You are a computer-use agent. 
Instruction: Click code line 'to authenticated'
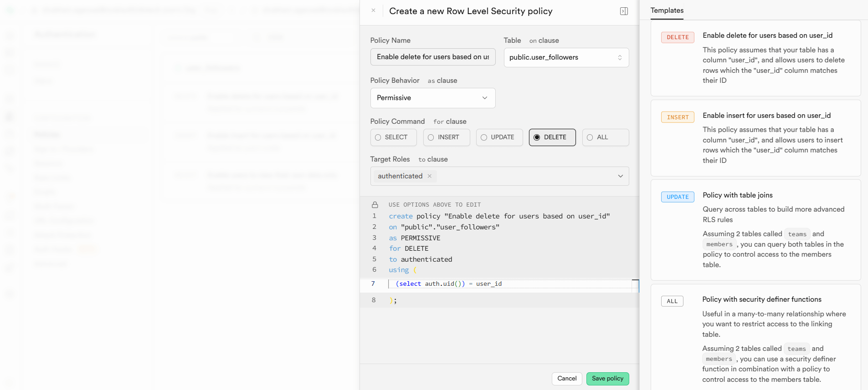click(x=420, y=259)
